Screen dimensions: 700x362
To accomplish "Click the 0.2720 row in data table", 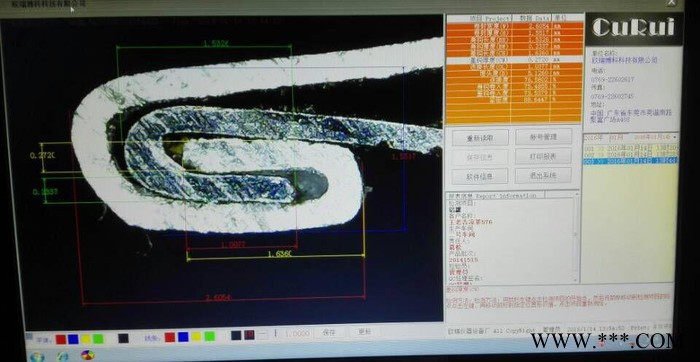I will coord(514,59).
